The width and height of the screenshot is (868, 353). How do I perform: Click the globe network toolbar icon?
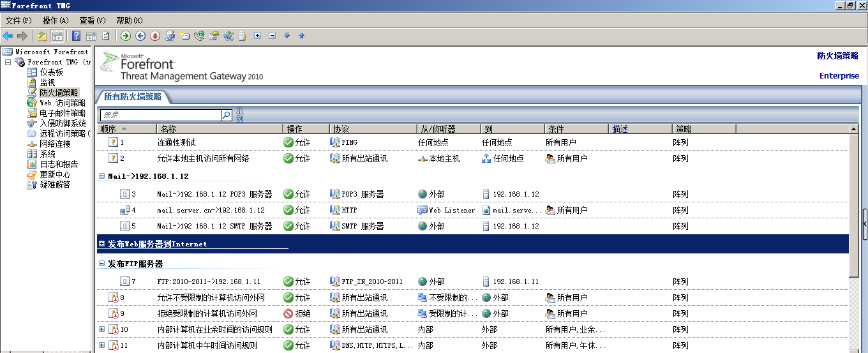tap(228, 36)
